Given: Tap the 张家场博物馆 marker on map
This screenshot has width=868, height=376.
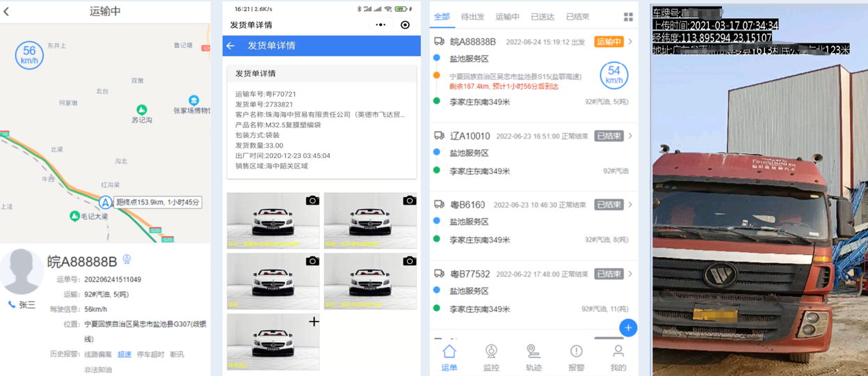Looking at the screenshot, I should pyautogui.click(x=194, y=101).
